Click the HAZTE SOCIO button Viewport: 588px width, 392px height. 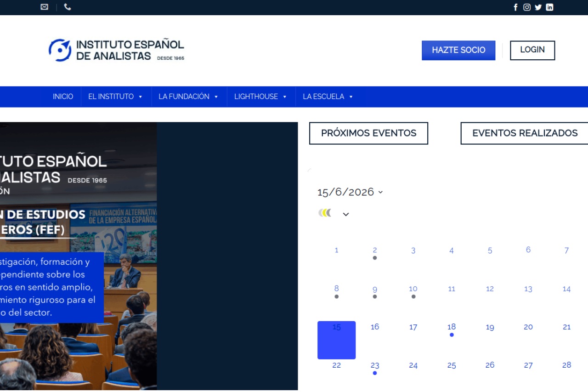458,51
